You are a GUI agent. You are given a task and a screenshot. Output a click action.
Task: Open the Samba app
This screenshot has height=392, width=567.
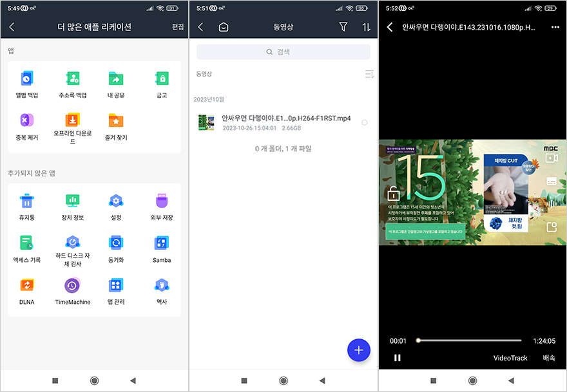click(162, 249)
